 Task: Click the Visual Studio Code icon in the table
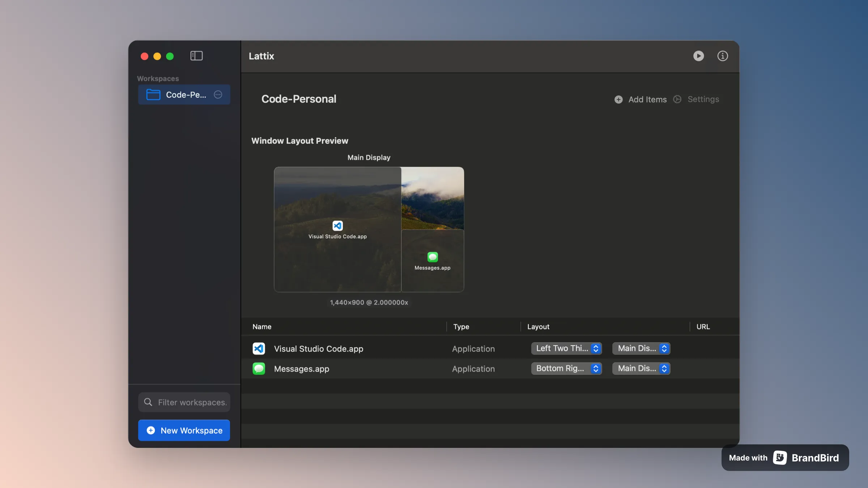point(259,348)
